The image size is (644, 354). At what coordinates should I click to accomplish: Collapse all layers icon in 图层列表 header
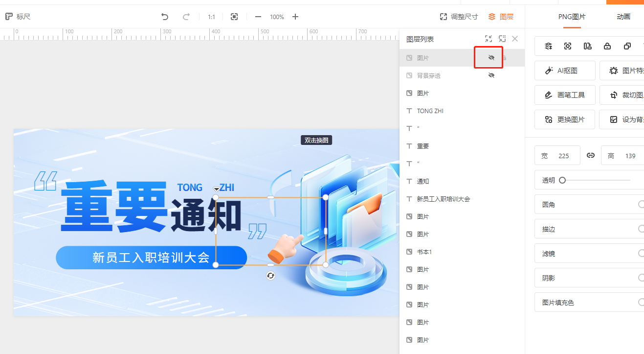(489, 39)
